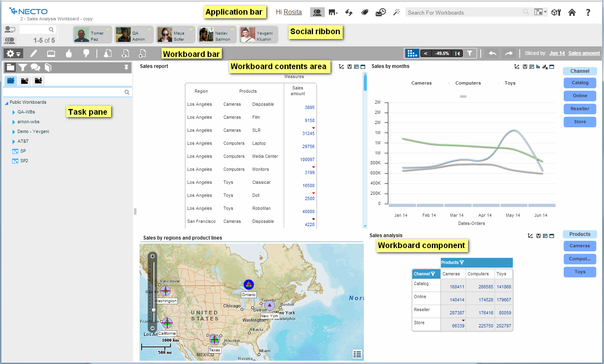The width and height of the screenshot is (604, 364).
Task: Open the magic wand tool
Action: 396,13
